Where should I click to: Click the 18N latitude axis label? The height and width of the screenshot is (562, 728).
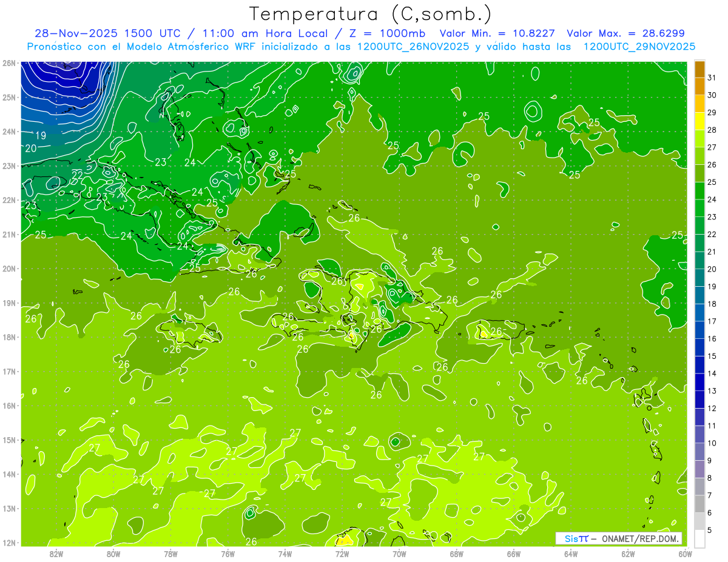pyautogui.click(x=9, y=337)
